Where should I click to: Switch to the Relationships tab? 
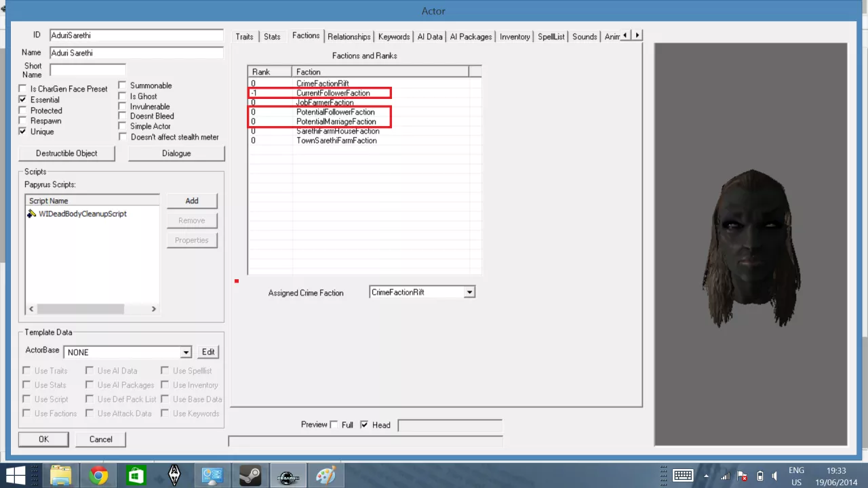tap(349, 37)
